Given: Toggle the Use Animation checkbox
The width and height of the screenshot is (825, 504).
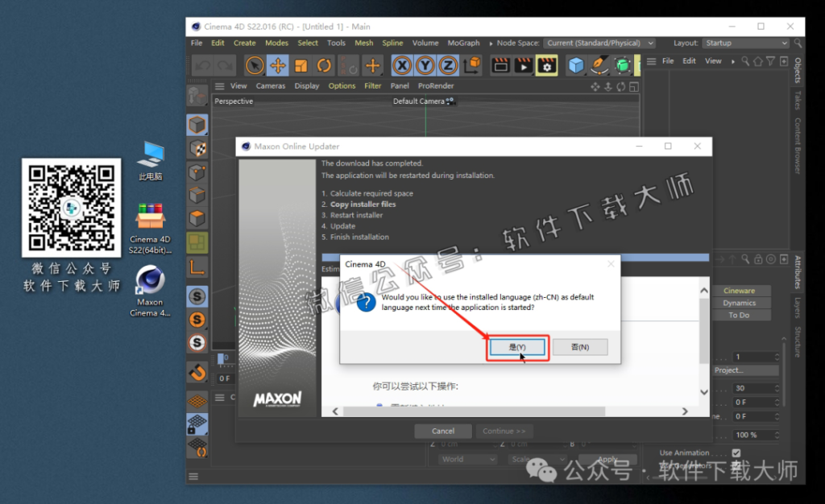Looking at the screenshot, I should coord(736,452).
